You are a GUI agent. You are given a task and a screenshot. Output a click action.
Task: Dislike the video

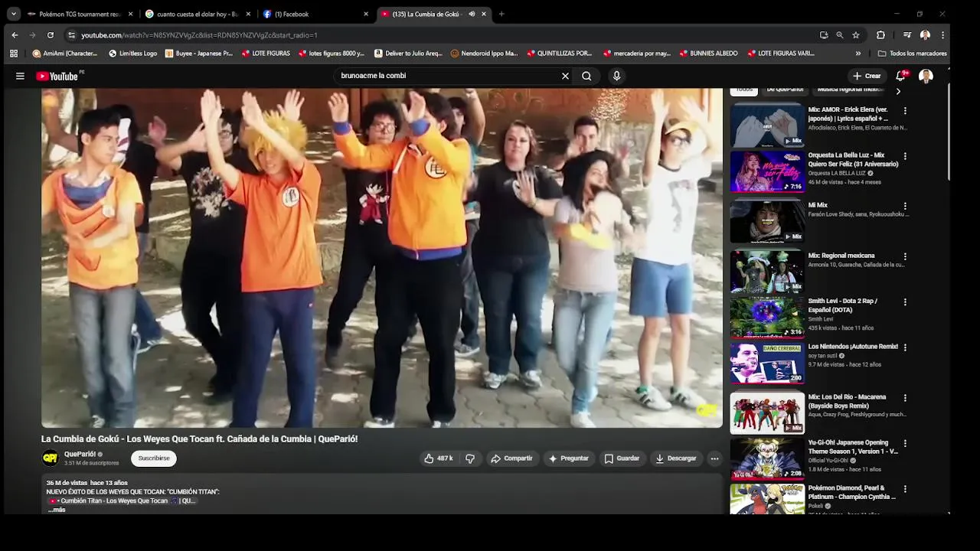tap(470, 458)
